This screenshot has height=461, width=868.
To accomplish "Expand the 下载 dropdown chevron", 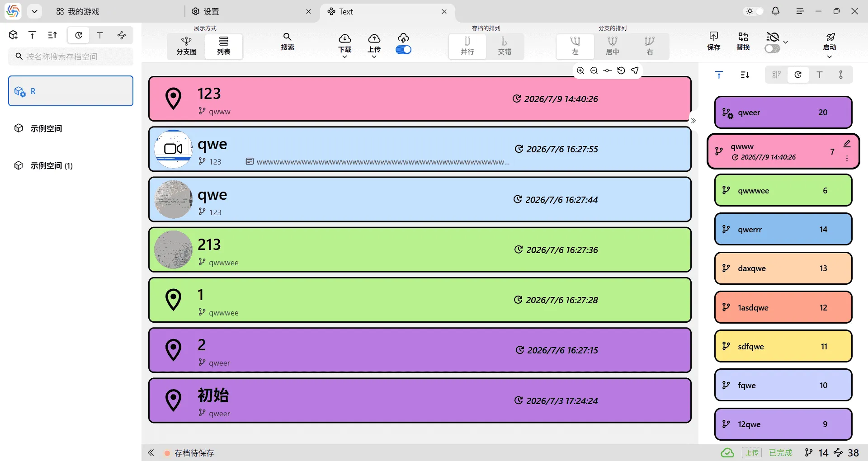I will (344, 57).
